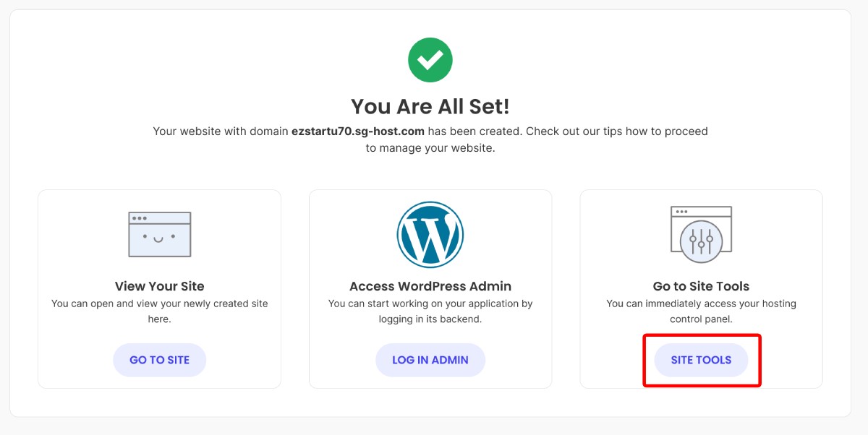Click the smiley browser window icon above View Your Site
The height and width of the screenshot is (435, 868).
point(159,233)
